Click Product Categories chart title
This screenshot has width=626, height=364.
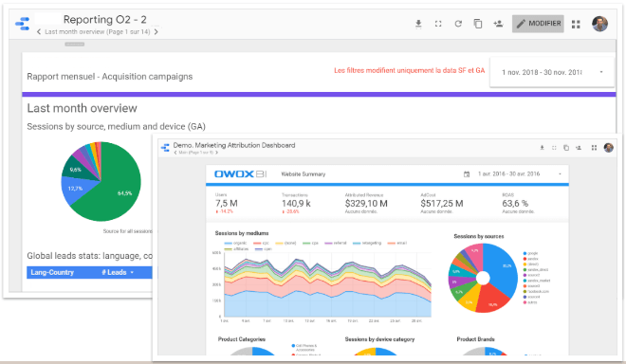pyautogui.click(x=241, y=339)
